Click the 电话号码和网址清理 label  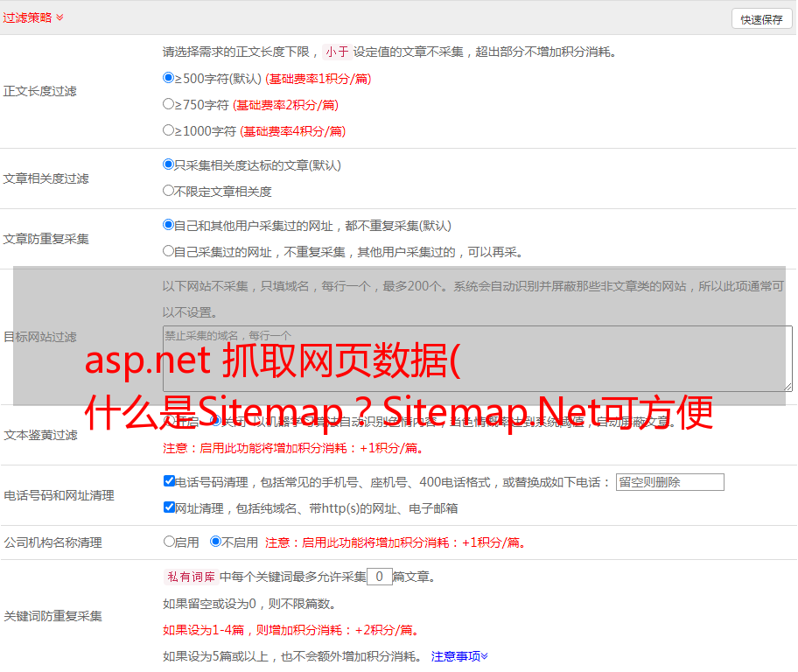coord(59,495)
